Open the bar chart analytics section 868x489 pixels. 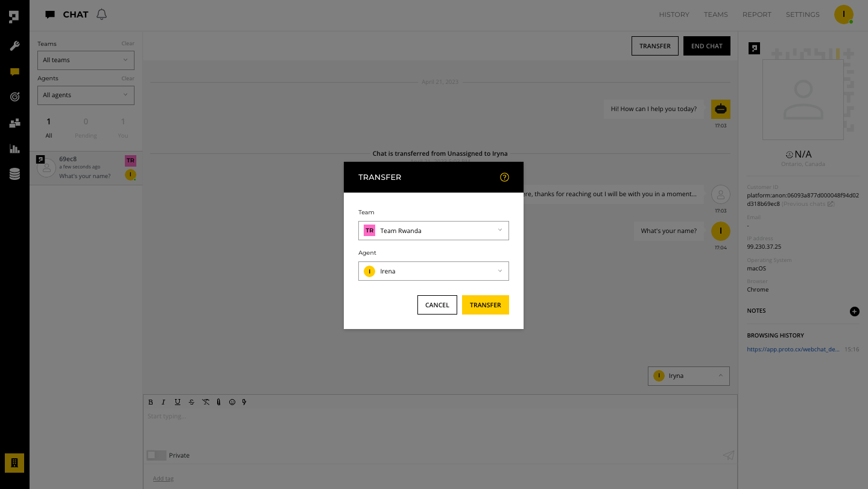(x=14, y=149)
